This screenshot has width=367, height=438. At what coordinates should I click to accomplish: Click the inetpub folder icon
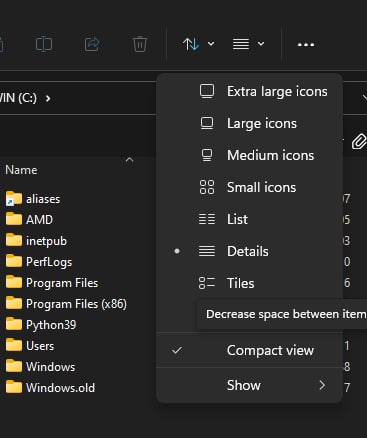(x=14, y=240)
